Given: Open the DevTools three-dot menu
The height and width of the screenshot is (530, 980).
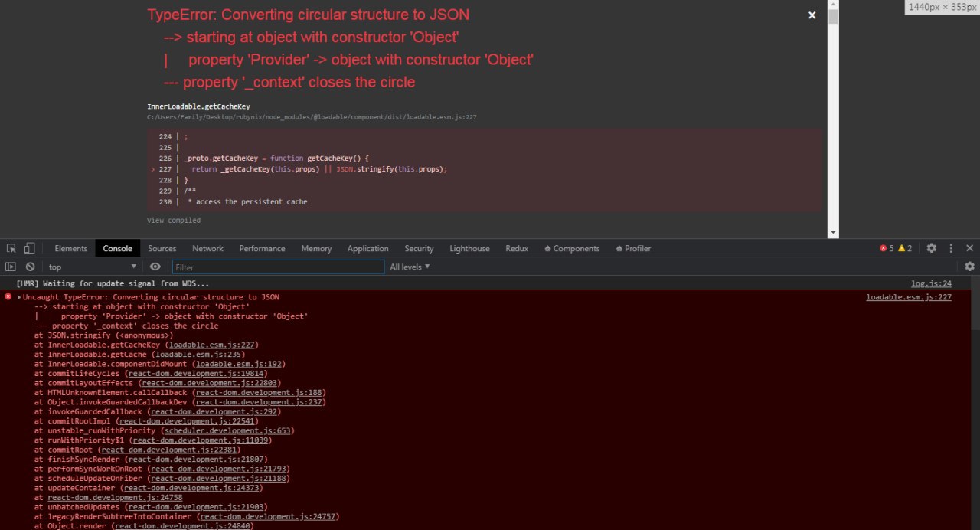Looking at the screenshot, I should [951, 248].
